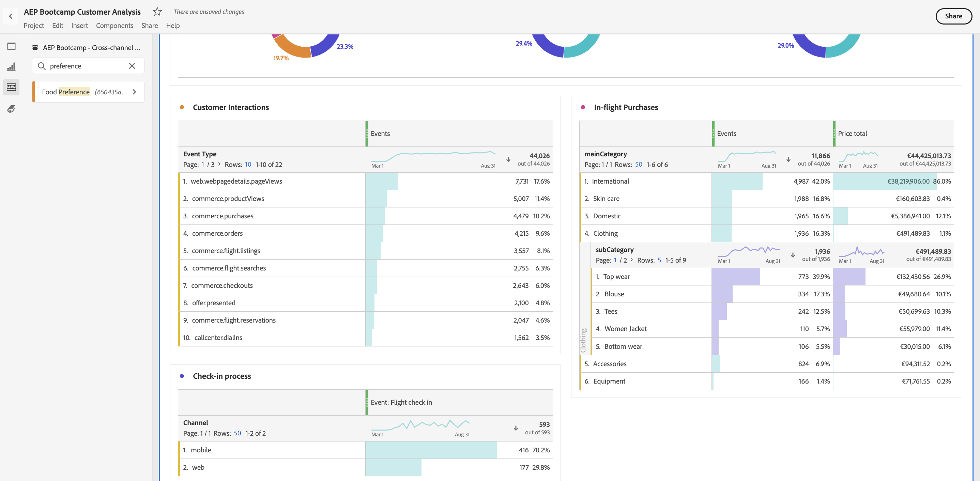980x481 pixels.
Task: Click in the preference search field
Action: [88, 66]
